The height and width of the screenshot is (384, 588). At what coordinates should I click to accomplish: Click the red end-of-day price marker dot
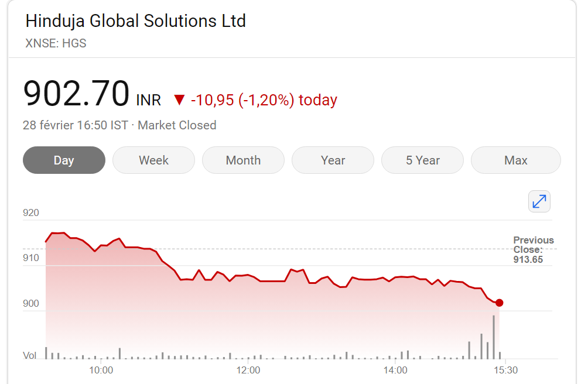(x=499, y=303)
